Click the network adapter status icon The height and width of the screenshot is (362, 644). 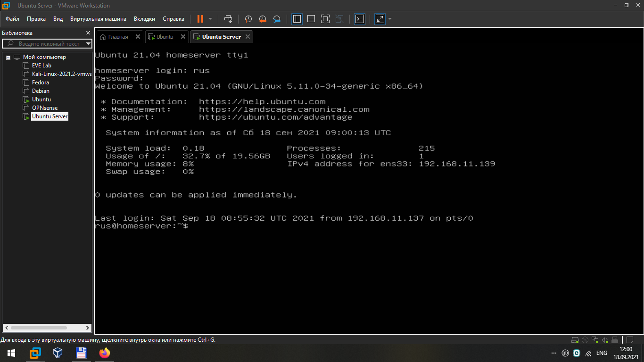click(595, 340)
